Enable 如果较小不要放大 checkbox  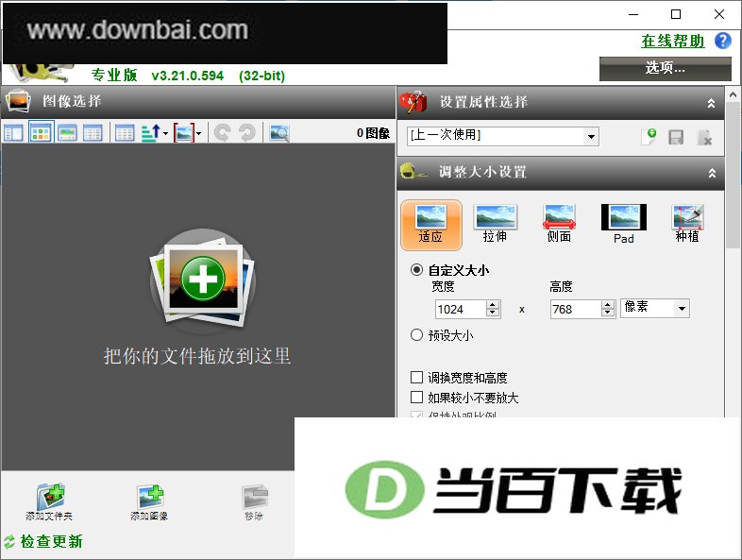point(416,397)
